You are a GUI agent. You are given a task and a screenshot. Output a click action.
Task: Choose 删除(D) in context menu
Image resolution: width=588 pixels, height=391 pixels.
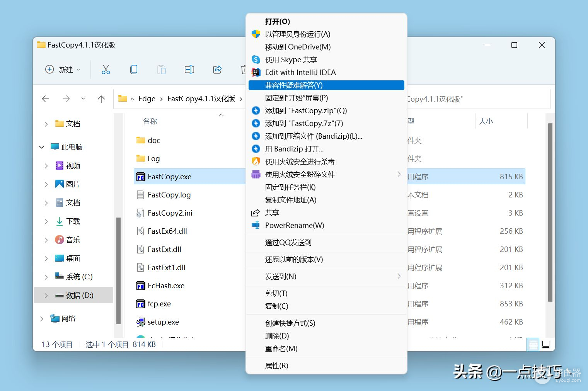[x=326, y=336]
